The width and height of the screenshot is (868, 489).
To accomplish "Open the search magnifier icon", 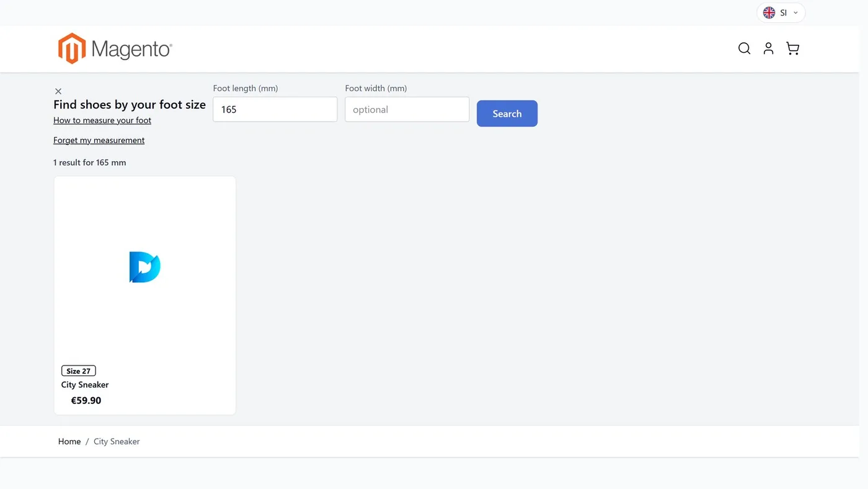I will [744, 48].
